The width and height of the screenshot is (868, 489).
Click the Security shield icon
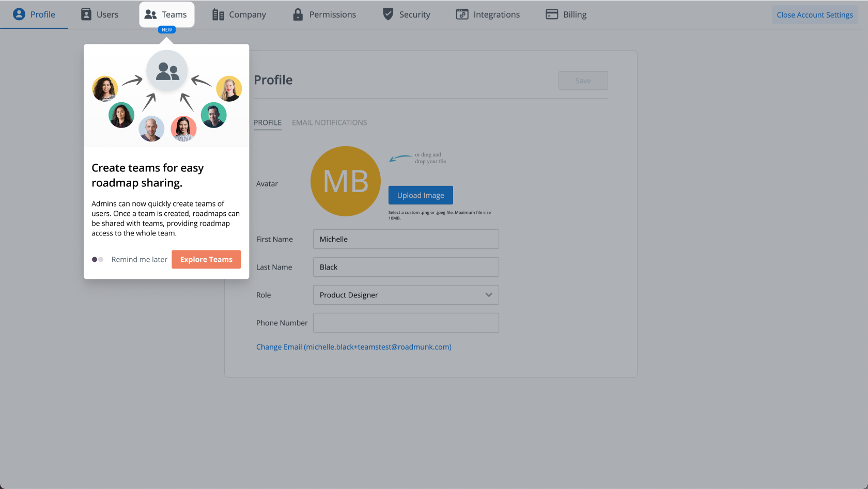point(388,14)
